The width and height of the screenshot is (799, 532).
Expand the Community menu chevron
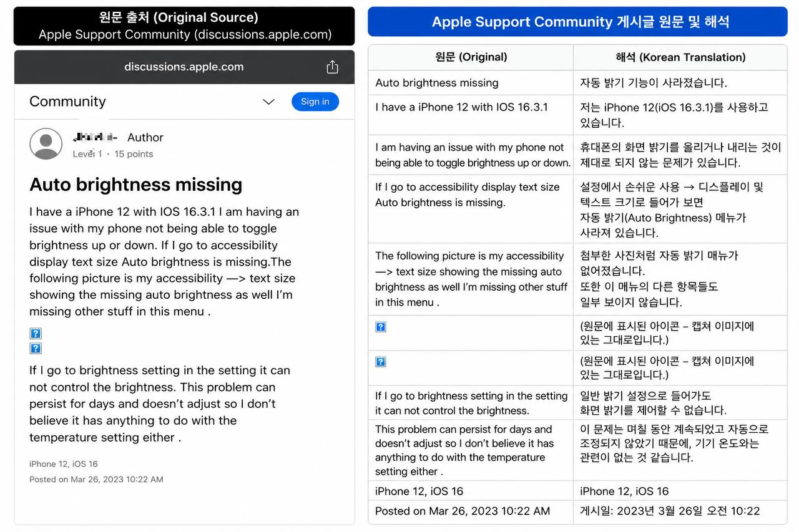(x=268, y=102)
